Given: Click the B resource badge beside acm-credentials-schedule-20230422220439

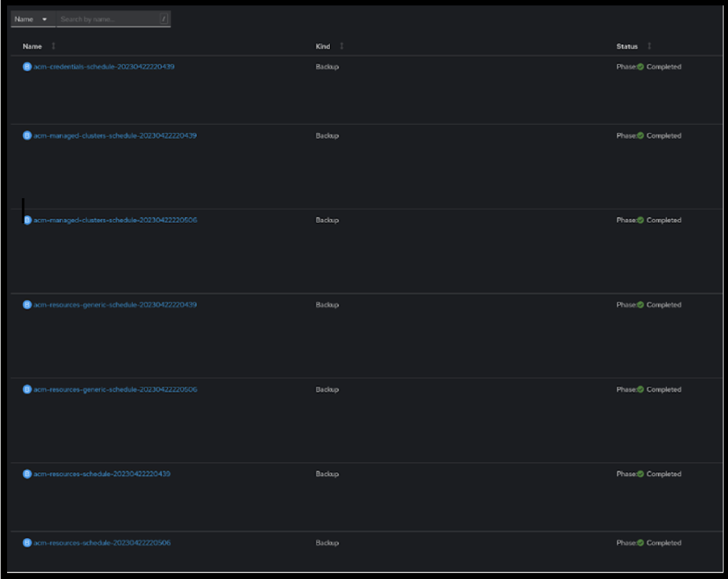Looking at the screenshot, I should [26, 65].
